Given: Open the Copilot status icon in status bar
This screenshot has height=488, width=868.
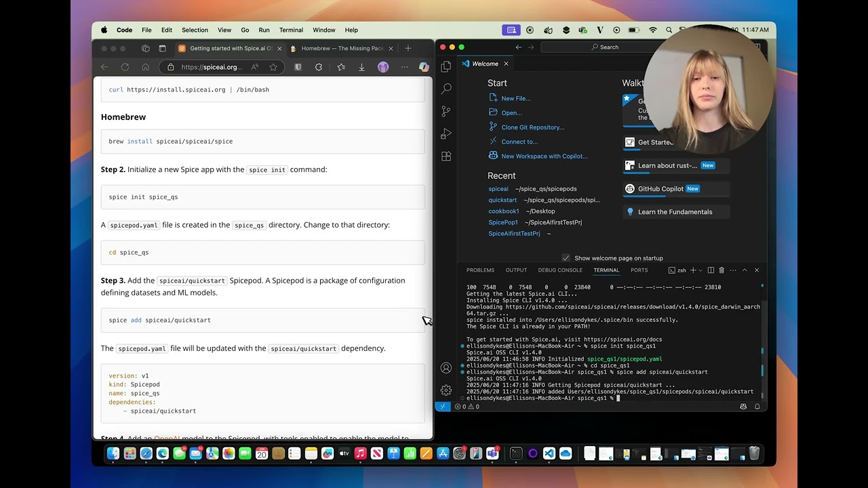Looking at the screenshot, I should tap(743, 407).
